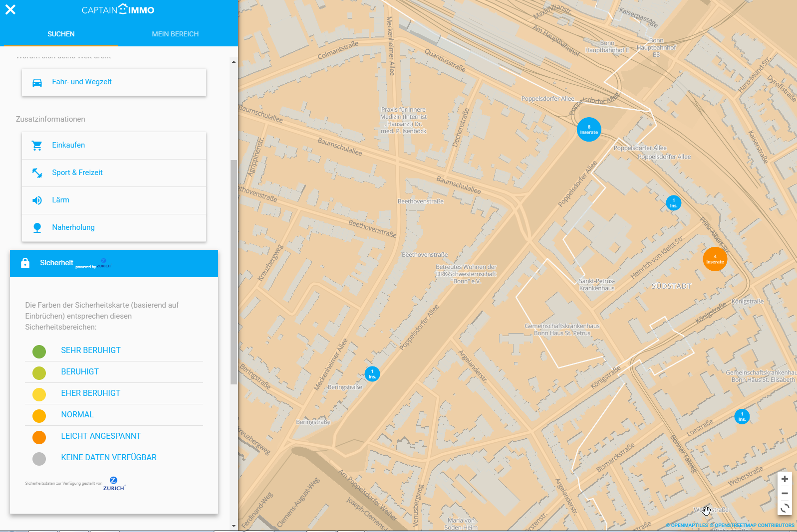Click the speaker Lärm icon
The image size is (797, 532).
point(37,200)
